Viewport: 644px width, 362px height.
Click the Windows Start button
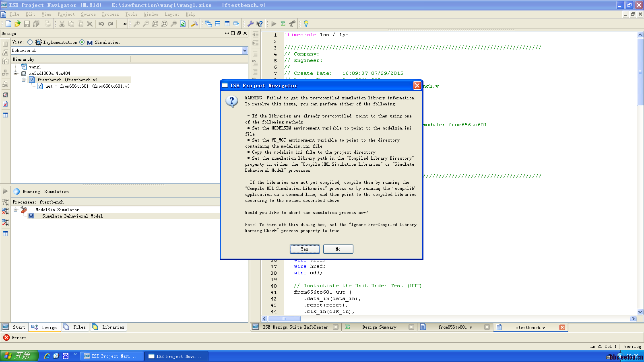pos(19,356)
